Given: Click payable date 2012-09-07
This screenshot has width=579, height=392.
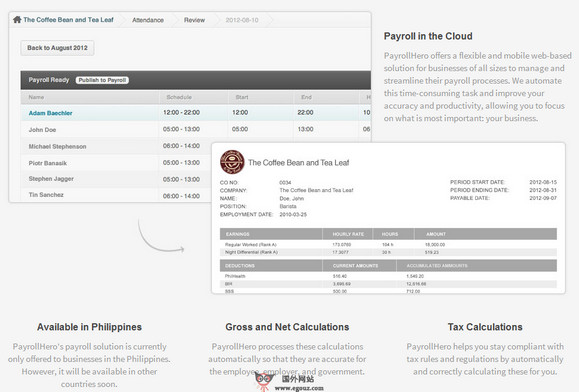Looking at the screenshot, I should (543, 198).
